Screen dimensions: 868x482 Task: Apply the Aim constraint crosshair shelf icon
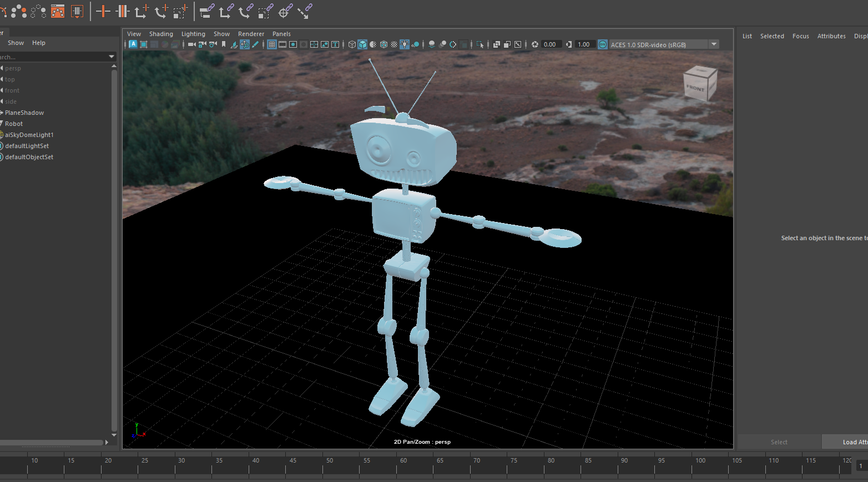click(285, 11)
